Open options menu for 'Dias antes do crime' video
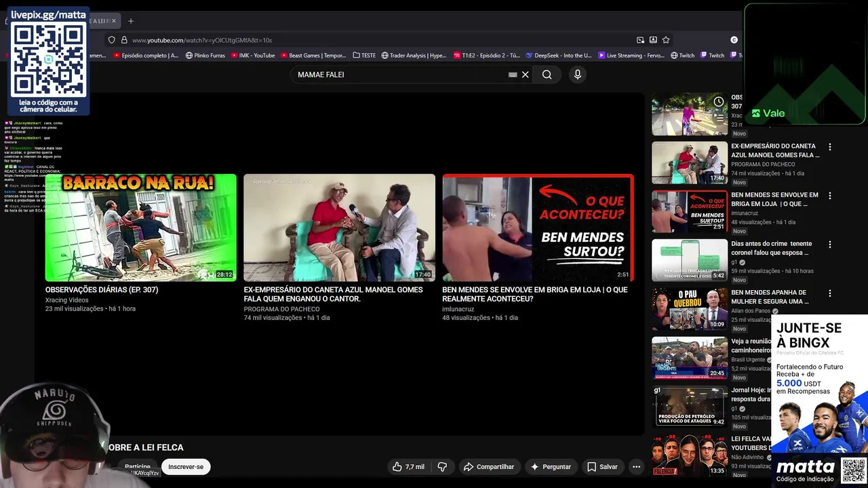This screenshot has height=488, width=868. click(829, 244)
